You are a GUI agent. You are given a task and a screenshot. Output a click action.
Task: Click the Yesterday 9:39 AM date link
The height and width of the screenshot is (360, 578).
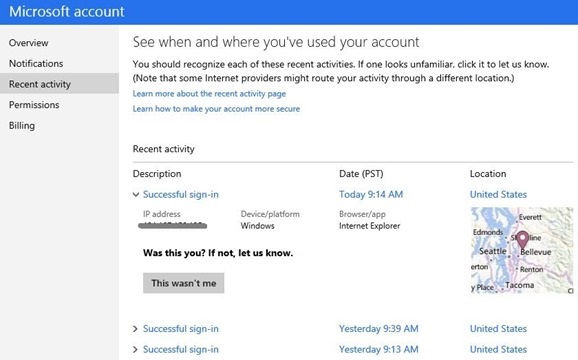(x=379, y=329)
